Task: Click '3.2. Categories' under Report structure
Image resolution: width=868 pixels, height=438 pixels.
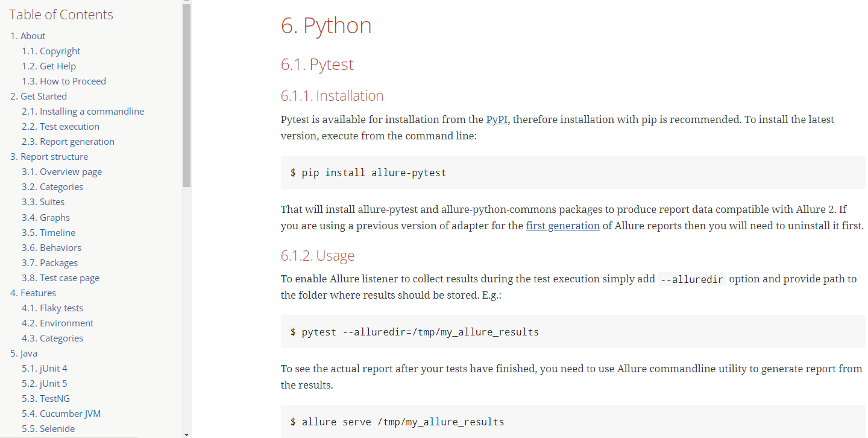Action: (x=52, y=186)
